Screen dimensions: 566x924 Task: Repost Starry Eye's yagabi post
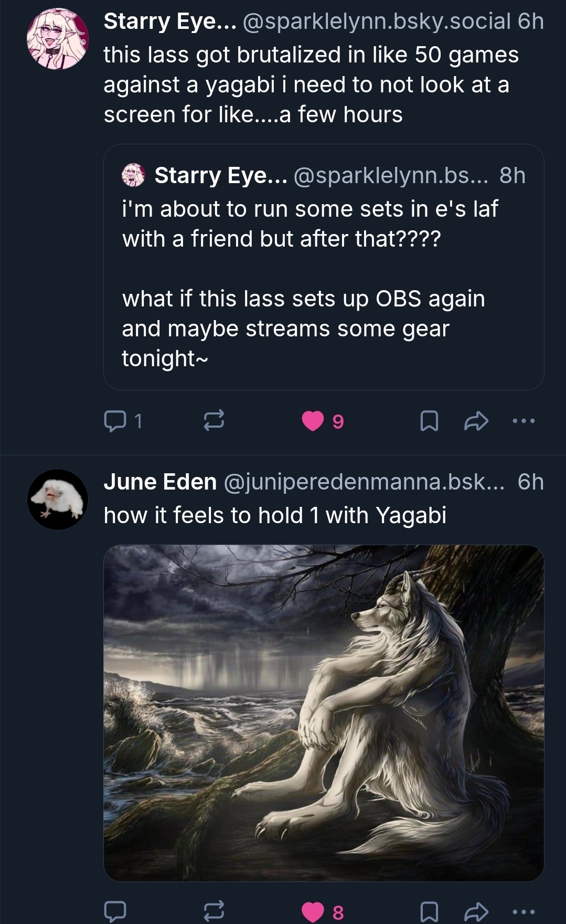click(214, 421)
